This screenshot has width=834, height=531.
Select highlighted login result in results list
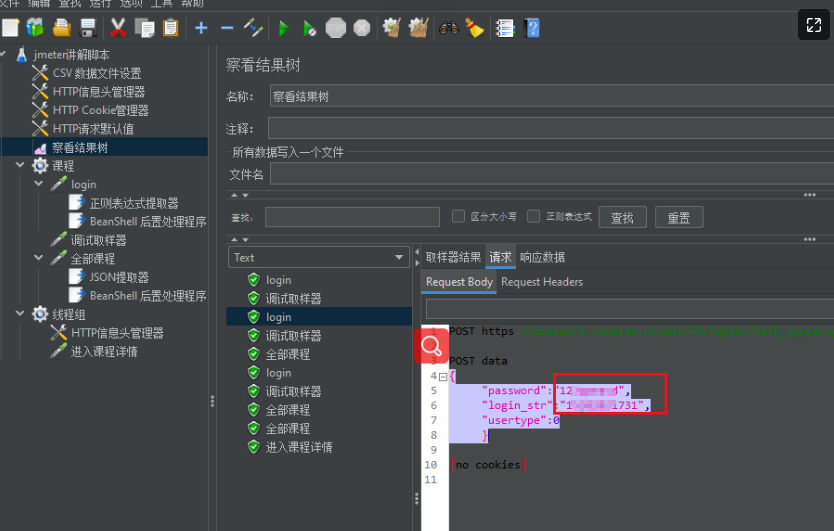tap(319, 317)
